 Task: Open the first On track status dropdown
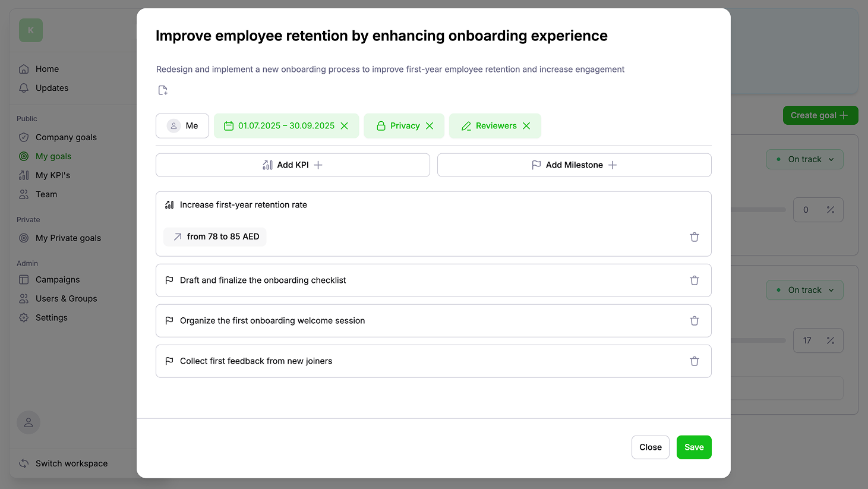tap(804, 159)
